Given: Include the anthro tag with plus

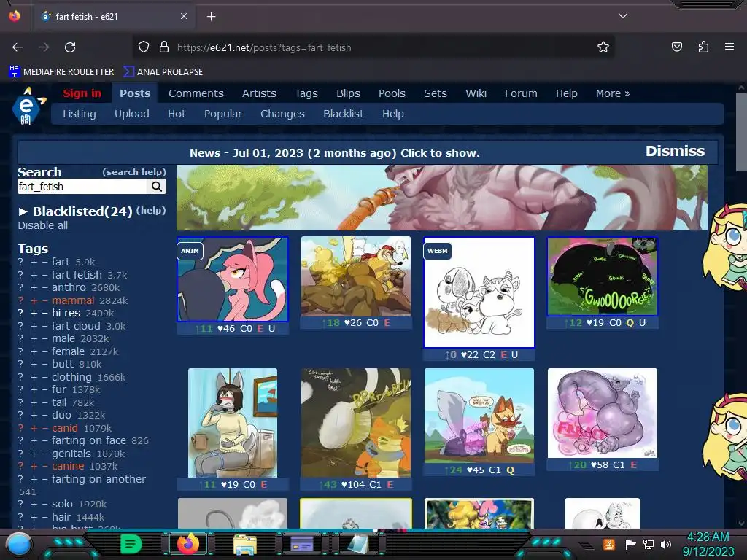Looking at the screenshot, I should click(34, 287).
